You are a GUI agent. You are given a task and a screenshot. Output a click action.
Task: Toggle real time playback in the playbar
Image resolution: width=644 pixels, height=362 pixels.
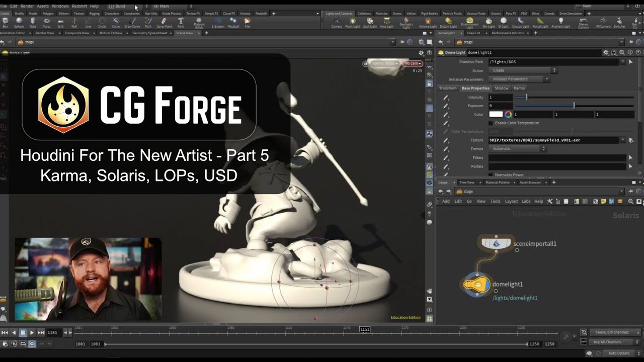tap(32, 344)
